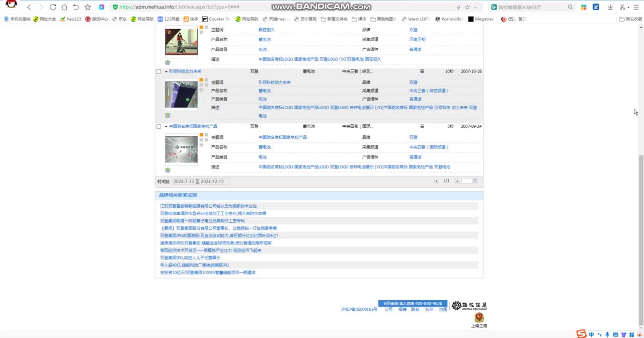The image size is (644, 338).
Task: Open the 手机收藏夹 bookmark
Action: 17,19
